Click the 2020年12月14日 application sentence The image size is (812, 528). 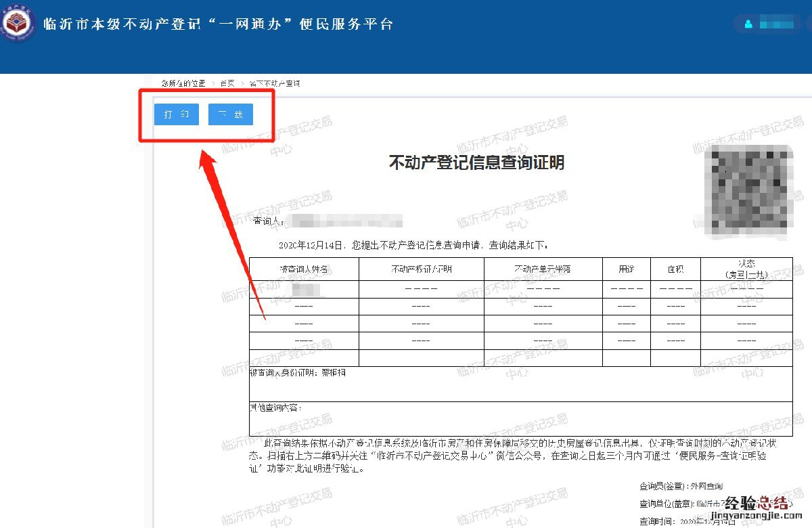[x=413, y=244]
